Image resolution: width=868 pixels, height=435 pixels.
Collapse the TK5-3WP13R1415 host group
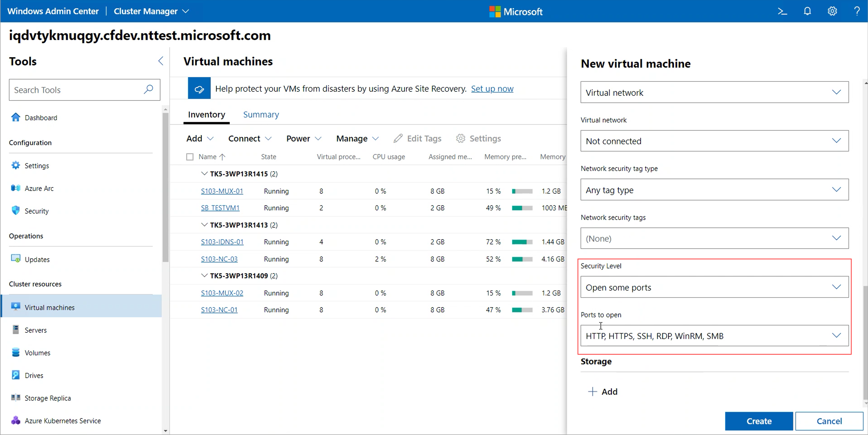coord(204,174)
